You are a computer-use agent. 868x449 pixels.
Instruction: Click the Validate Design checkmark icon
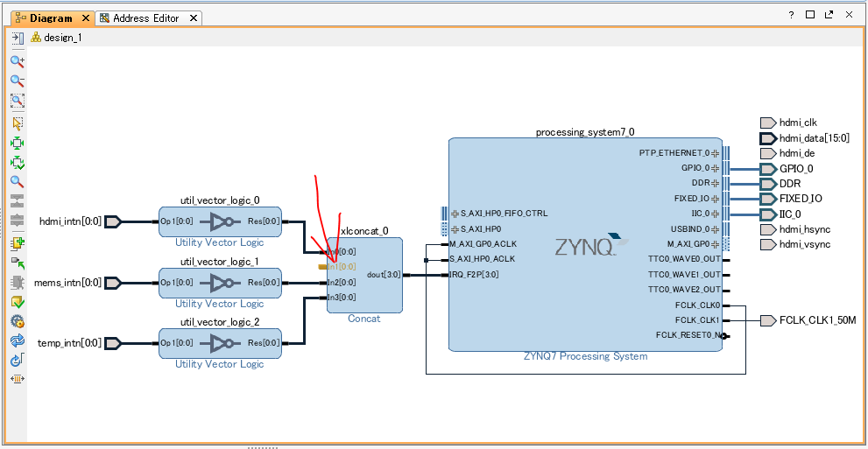click(x=17, y=303)
